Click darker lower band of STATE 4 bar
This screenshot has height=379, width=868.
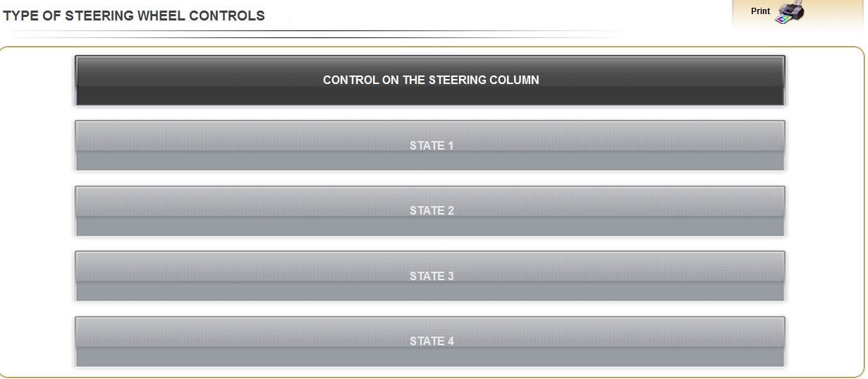pyautogui.click(x=430, y=357)
